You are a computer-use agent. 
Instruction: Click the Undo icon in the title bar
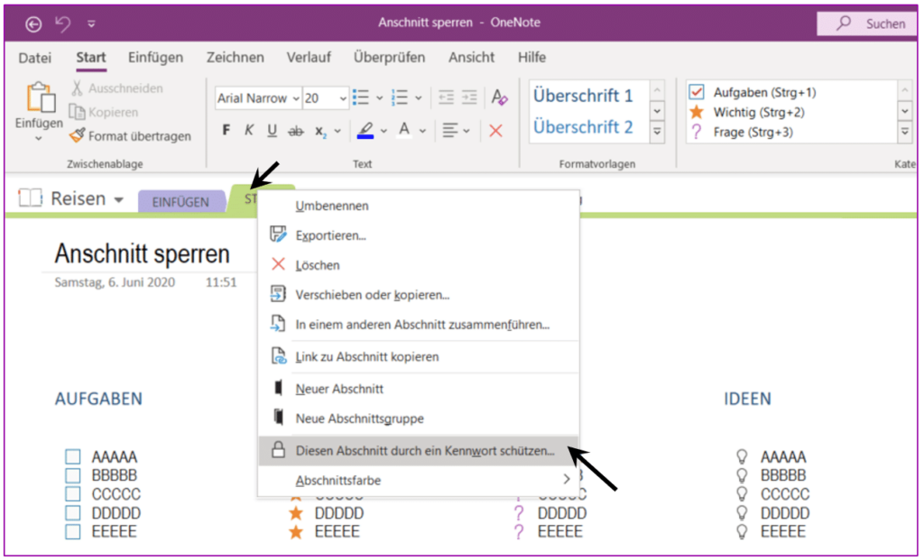pyautogui.click(x=62, y=23)
